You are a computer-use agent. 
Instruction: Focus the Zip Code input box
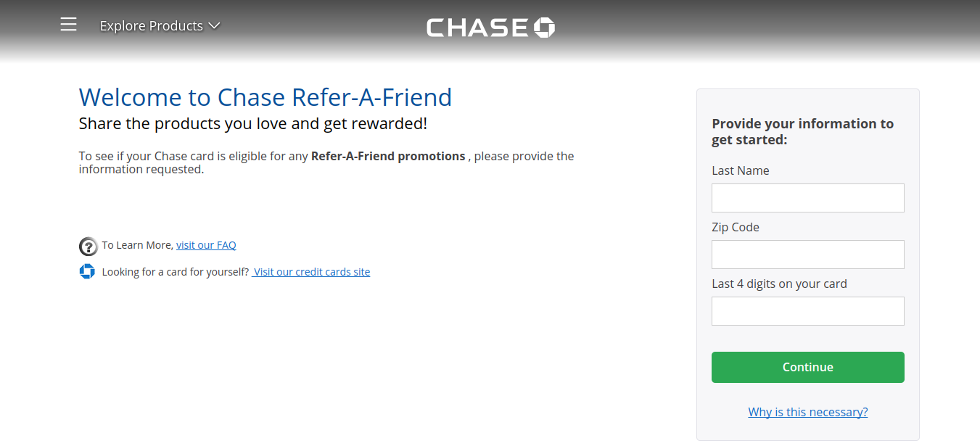(x=807, y=254)
